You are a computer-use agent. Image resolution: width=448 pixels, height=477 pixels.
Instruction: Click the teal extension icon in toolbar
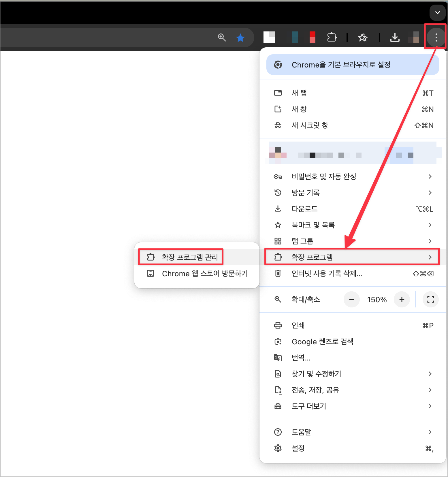tap(295, 37)
